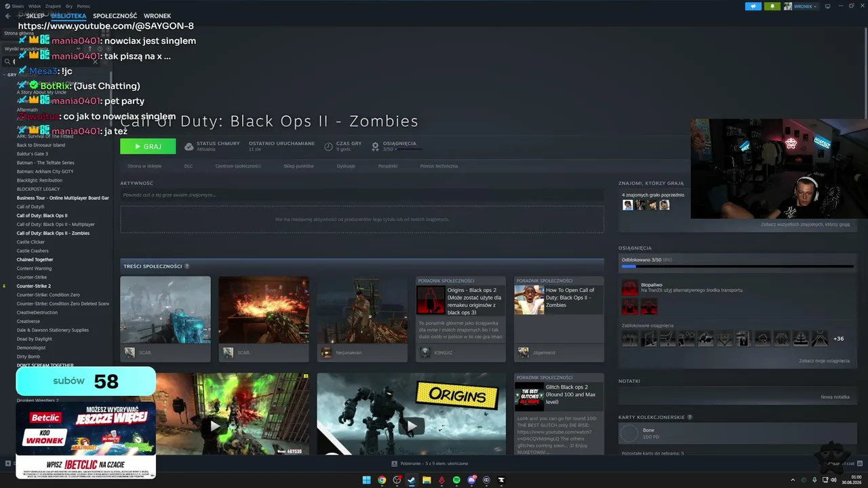Open the taskbar clock and date
This screenshot has width=868, height=488.
tap(851, 480)
